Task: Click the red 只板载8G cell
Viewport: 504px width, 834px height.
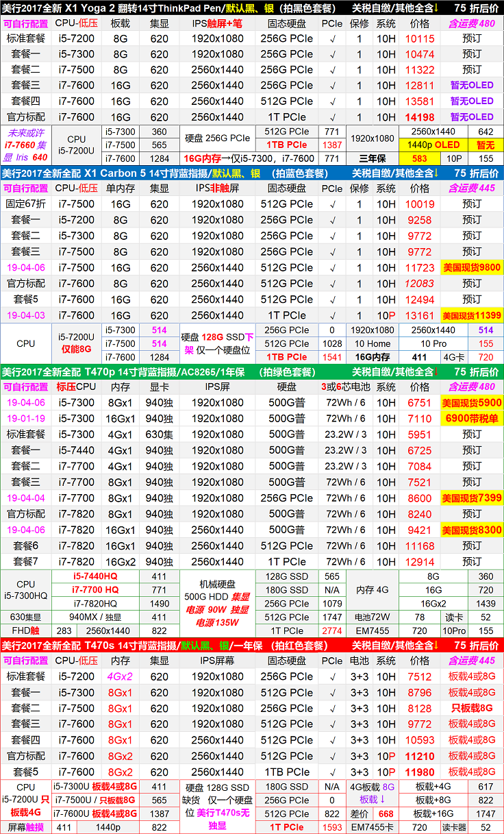Action: [472, 709]
